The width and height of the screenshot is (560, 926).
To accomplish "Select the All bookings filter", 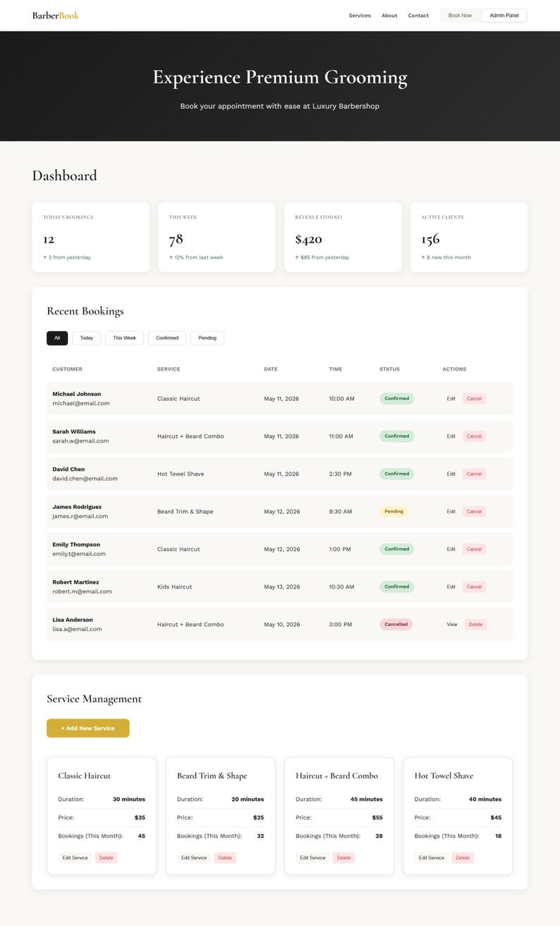I will 57,338.
